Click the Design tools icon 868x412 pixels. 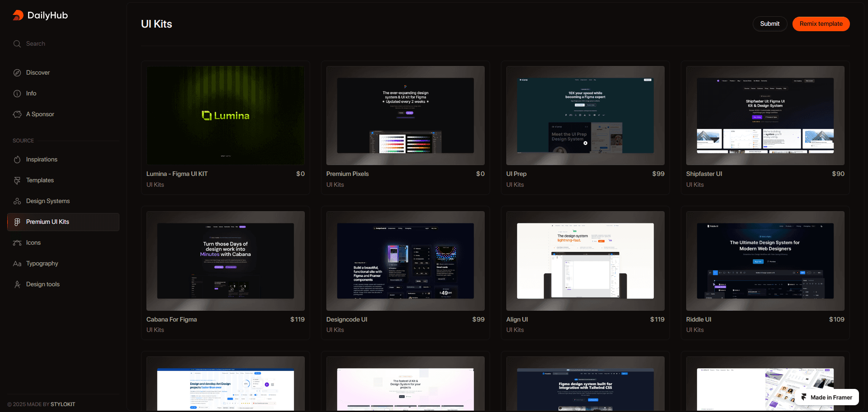coord(17,284)
